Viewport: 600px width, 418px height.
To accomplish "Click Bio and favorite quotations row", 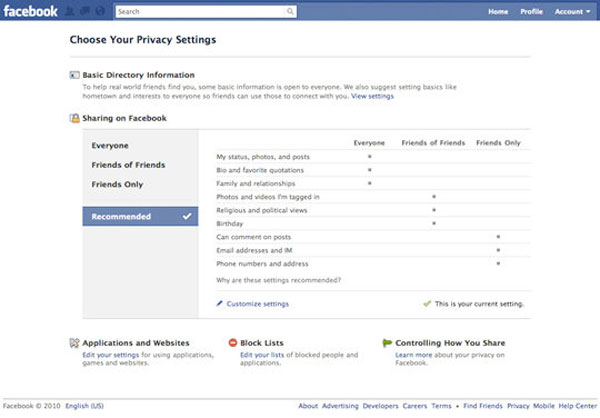I will (x=373, y=170).
